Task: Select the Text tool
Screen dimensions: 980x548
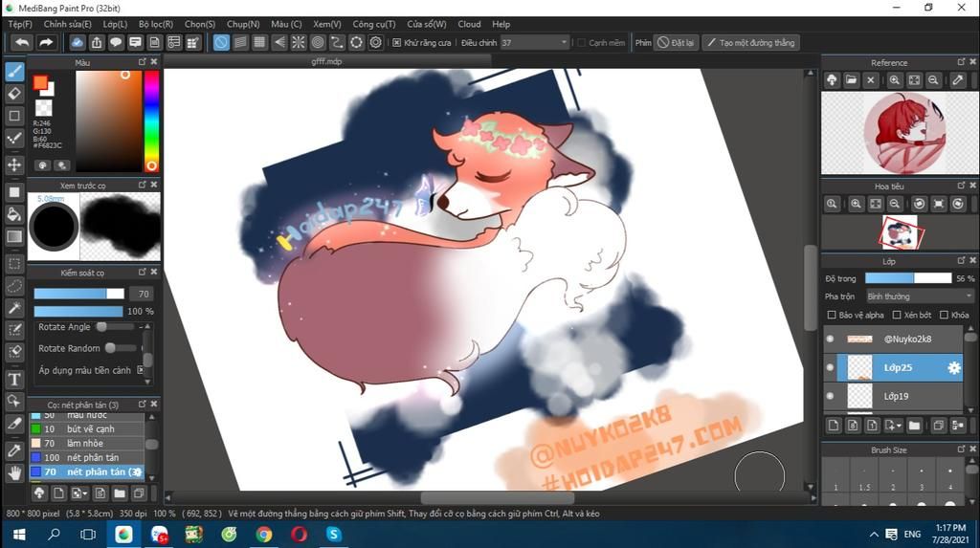Action: tap(14, 380)
